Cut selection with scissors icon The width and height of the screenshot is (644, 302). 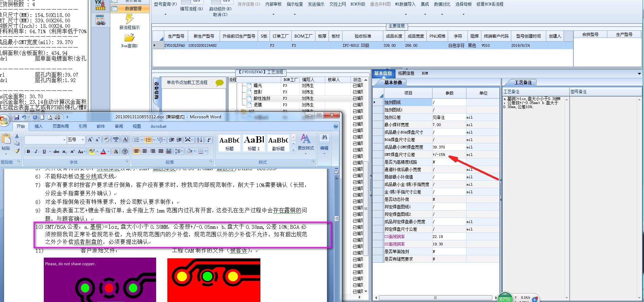pos(17,136)
